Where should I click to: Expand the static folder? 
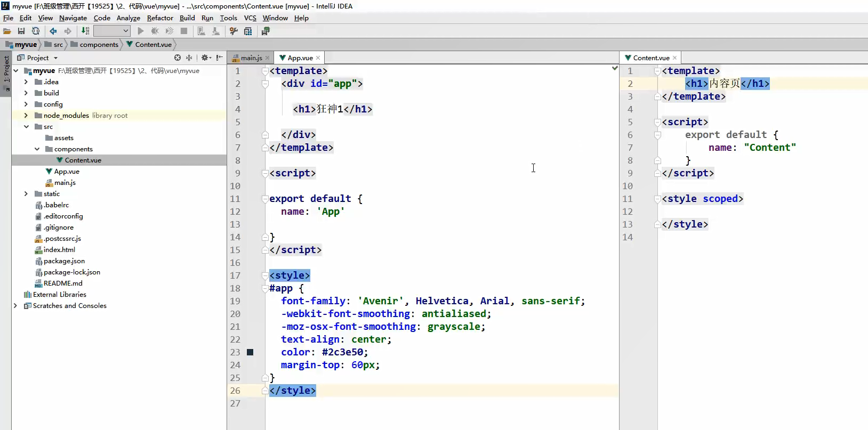[26, 194]
